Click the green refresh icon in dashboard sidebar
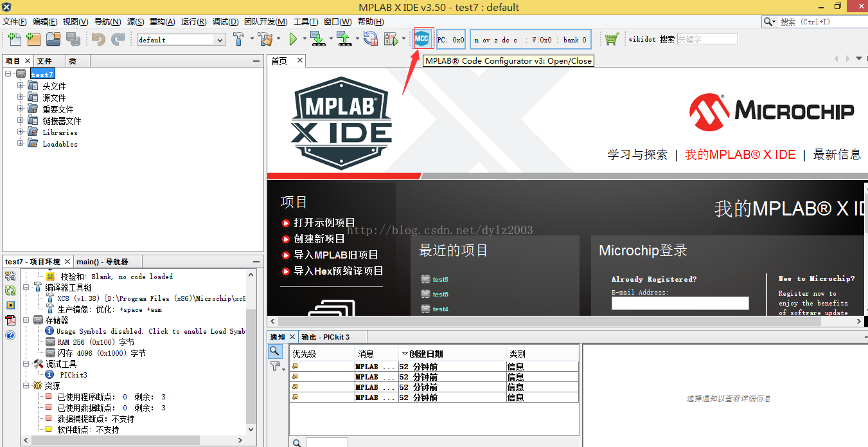 point(10,291)
